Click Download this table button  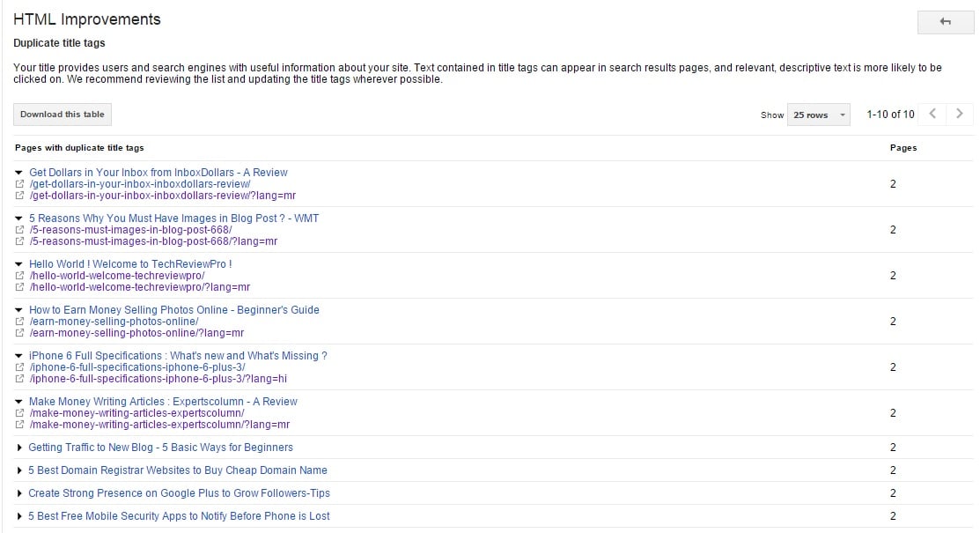(x=63, y=115)
